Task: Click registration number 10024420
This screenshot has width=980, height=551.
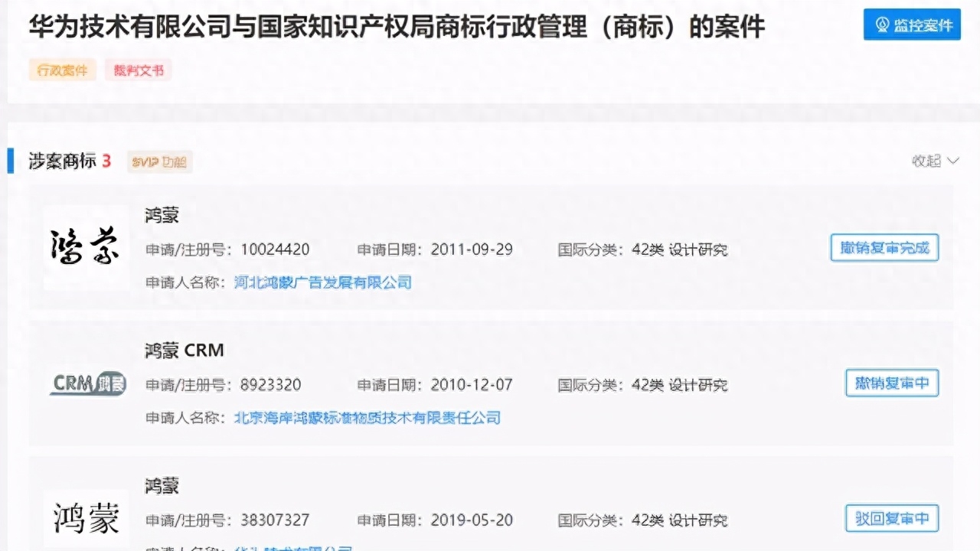Action: [275, 249]
